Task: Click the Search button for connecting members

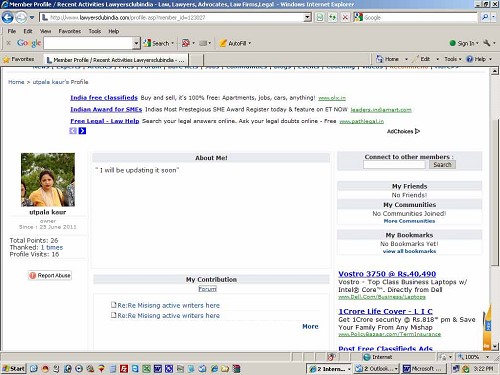Action: [x=442, y=165]
